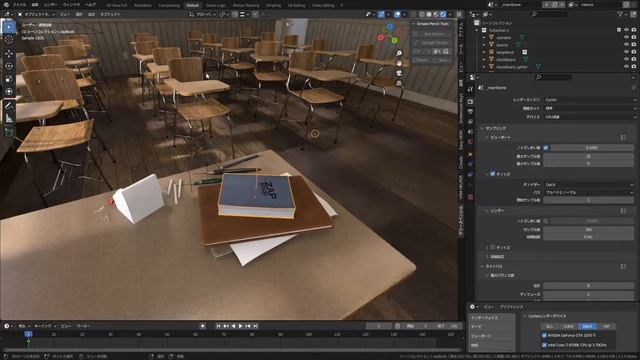Open the feature set dropdown
This screenshot has height=360, width=640.
point(590,108)
